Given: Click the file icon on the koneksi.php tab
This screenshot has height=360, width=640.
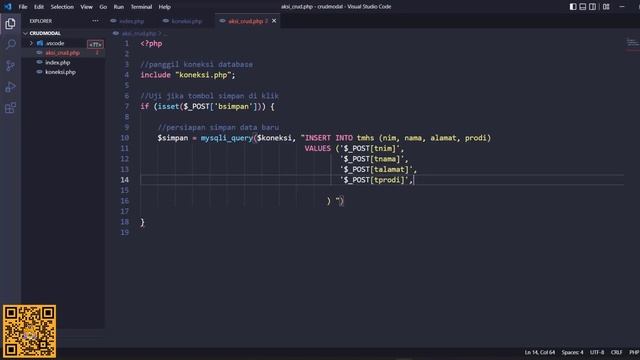Looking at the screenshot, I should tap(166, 21).
